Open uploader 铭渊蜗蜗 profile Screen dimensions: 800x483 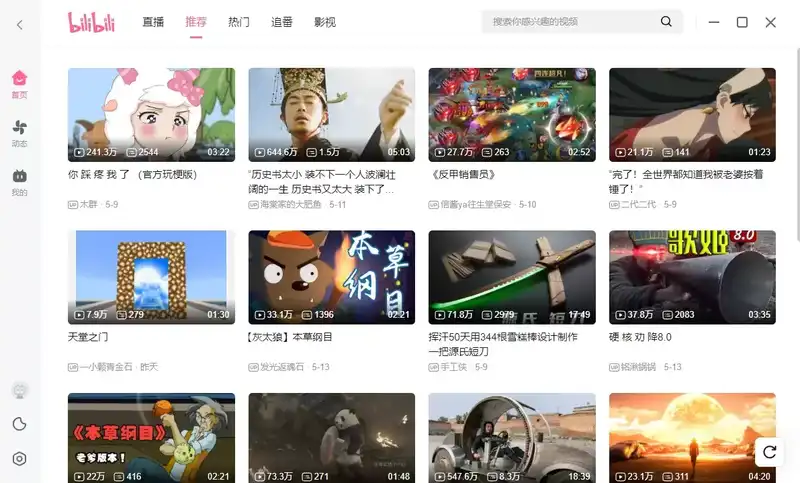(x=638, y=366)
